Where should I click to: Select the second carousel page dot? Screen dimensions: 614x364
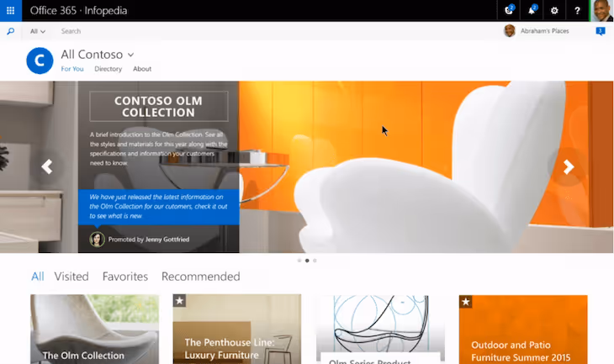(x=307, y=261)
